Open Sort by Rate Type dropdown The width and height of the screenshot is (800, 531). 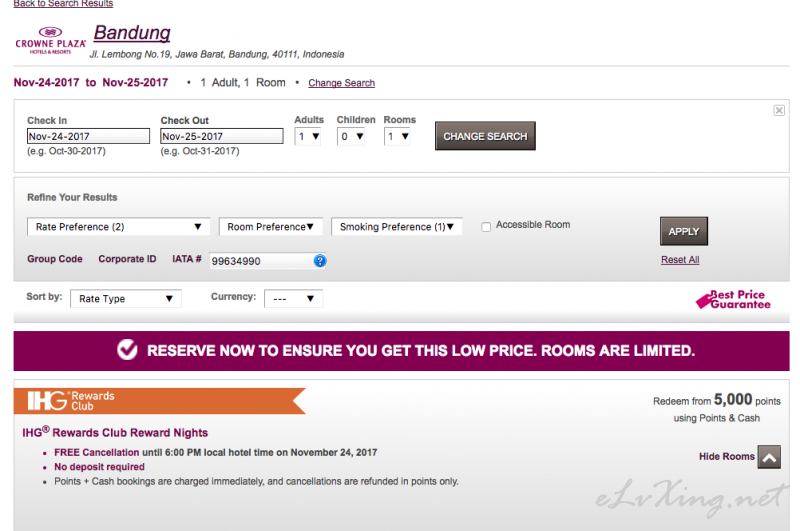pyautogui.click(x=126, y=298)
